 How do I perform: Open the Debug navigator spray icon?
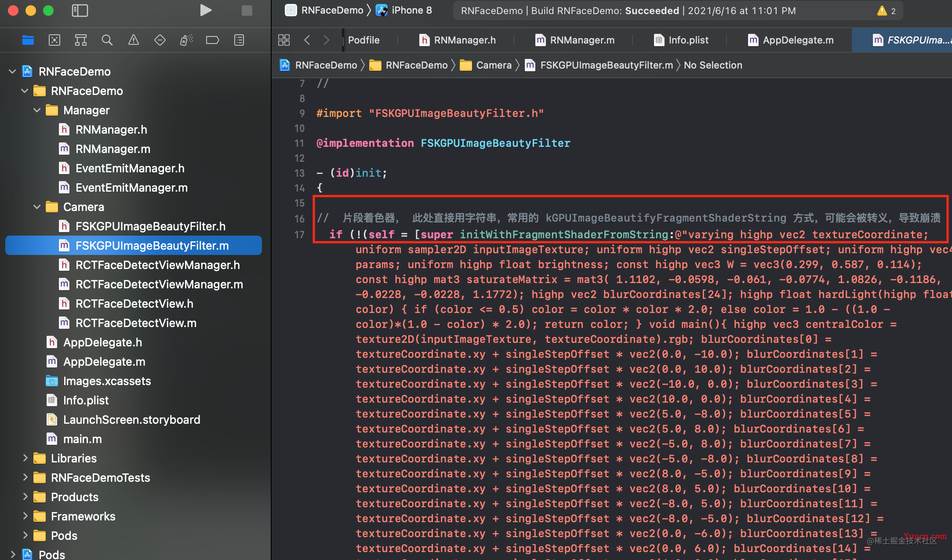point(186,40)
